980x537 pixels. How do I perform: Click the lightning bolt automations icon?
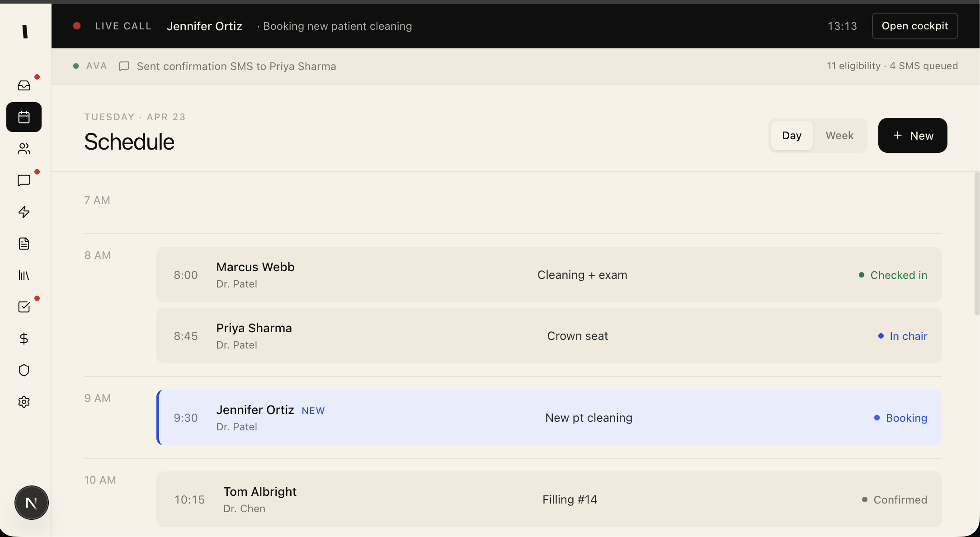pyautogui.click(x=24, y=212)
